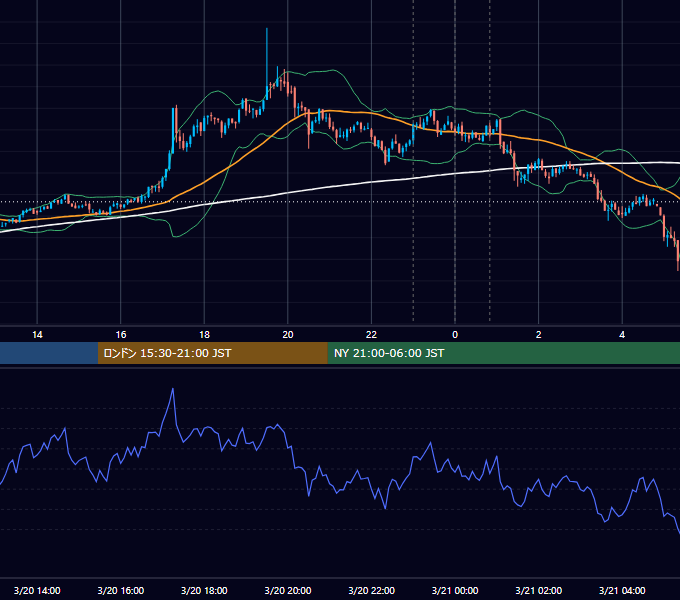Click the 22 hour axis label
The width and height of the screenshot is (680, 600).
(x=371, y=335)
